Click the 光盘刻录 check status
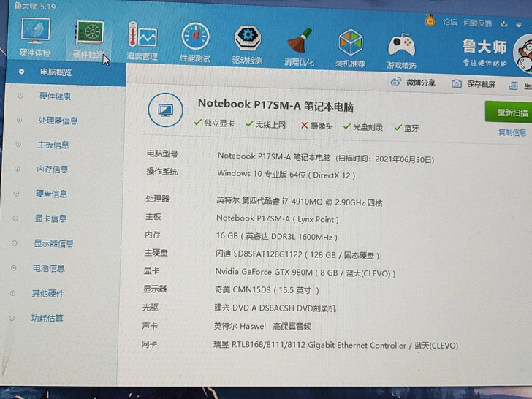The width and height of the screenshot is (532, 399). click(x=362, y=127)
